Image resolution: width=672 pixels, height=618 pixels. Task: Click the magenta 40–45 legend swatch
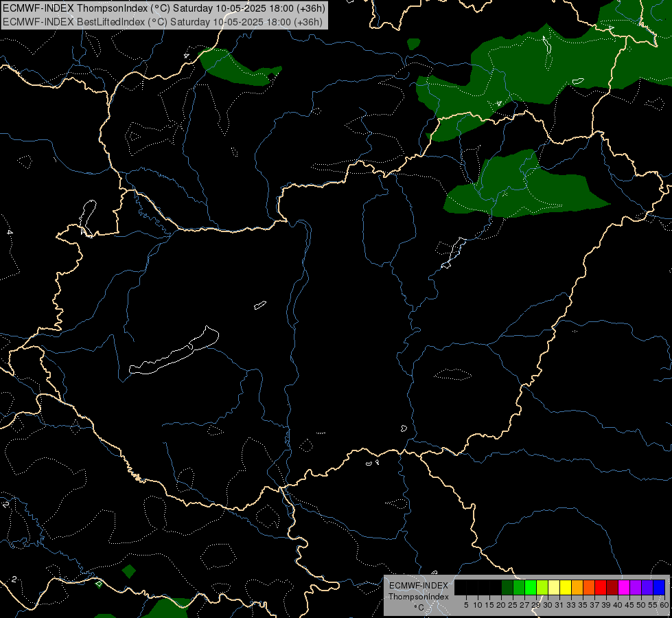pos(624,587)
